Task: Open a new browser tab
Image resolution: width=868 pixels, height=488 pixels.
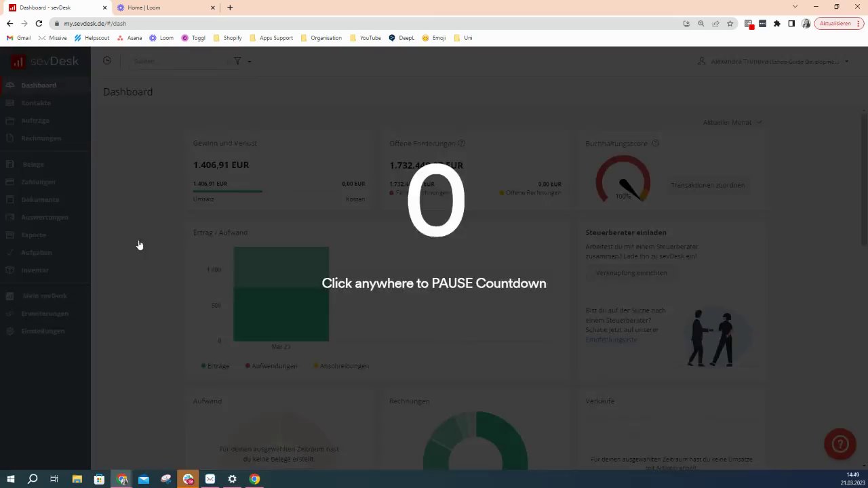Action: (x=230, y=7)
